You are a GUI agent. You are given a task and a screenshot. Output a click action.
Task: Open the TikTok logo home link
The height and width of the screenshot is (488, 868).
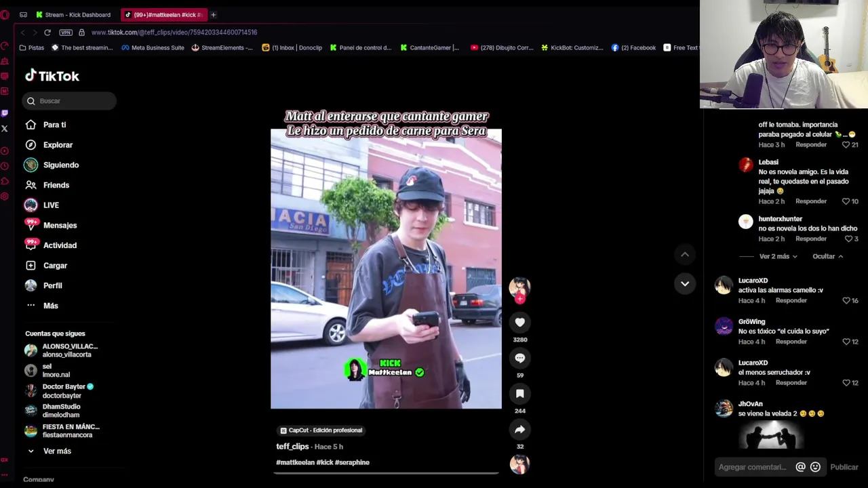52,76
